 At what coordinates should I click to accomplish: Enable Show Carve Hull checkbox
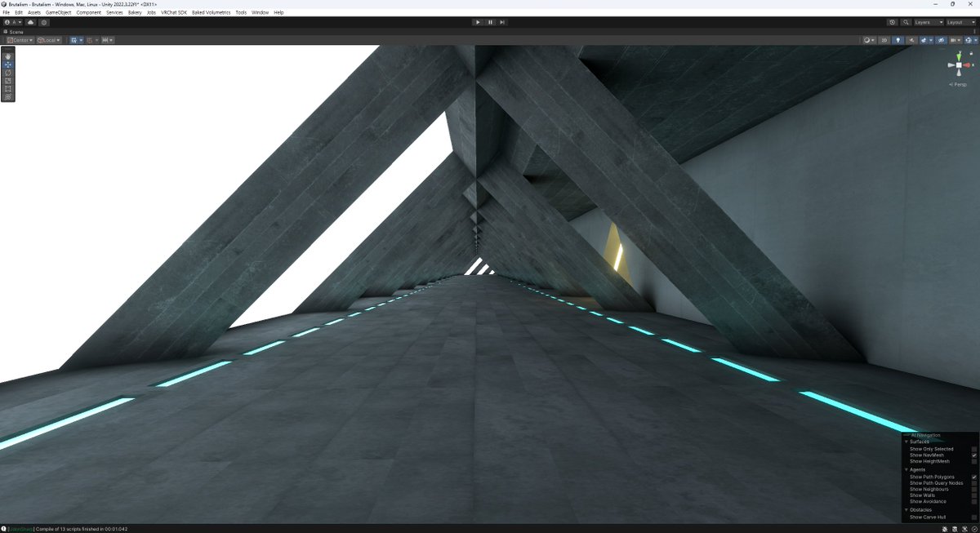[x=974, y=517]
